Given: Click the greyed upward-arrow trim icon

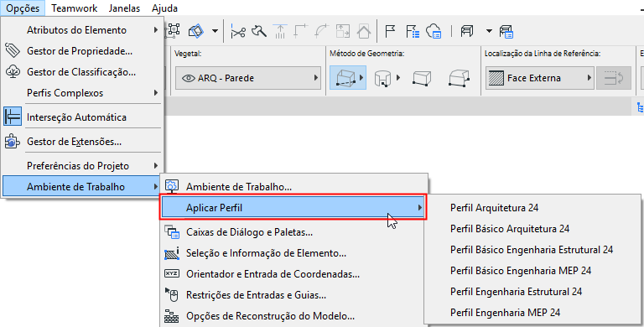Looking at the screenshot, I should (x=280, y=31).
